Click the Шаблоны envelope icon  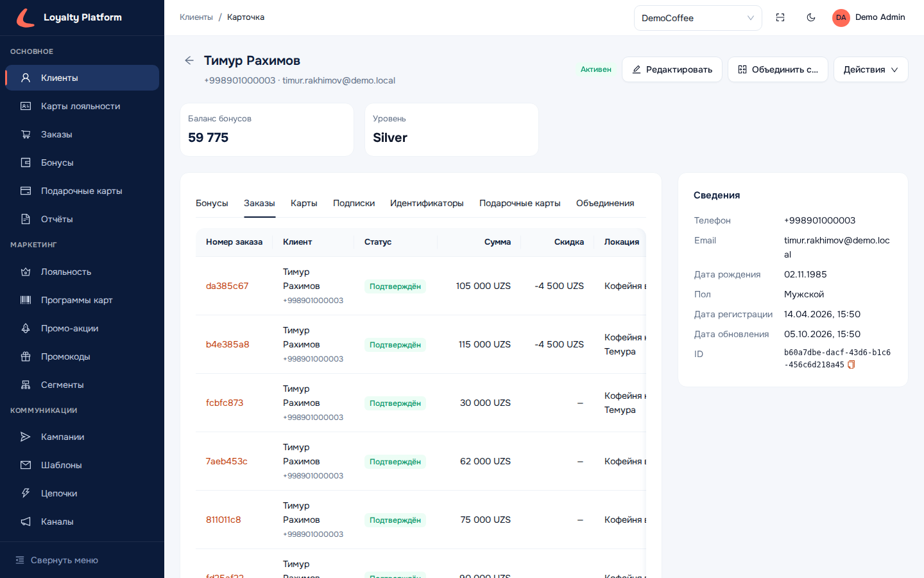click(26, 465)
